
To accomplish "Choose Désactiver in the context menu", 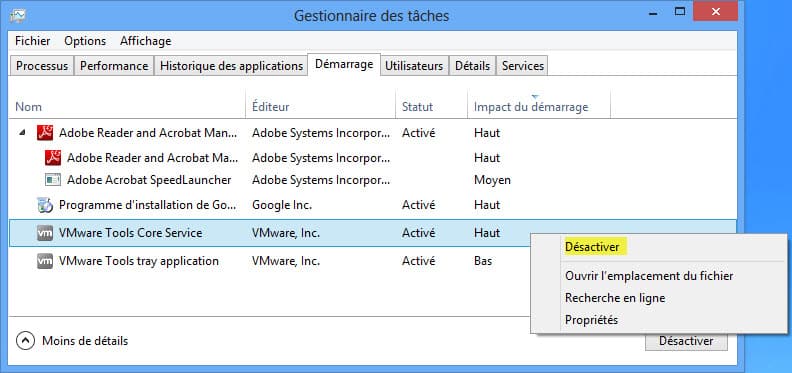I will coord(592,247).
